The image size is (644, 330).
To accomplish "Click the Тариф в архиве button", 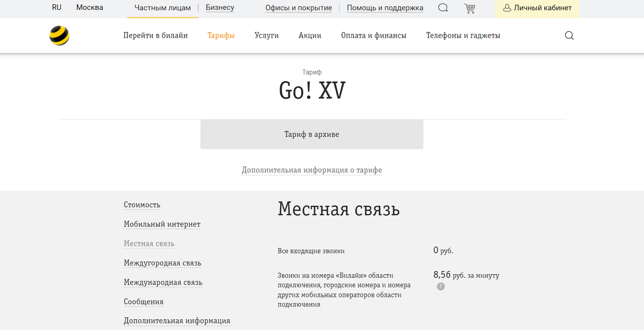I will (312, 134).
